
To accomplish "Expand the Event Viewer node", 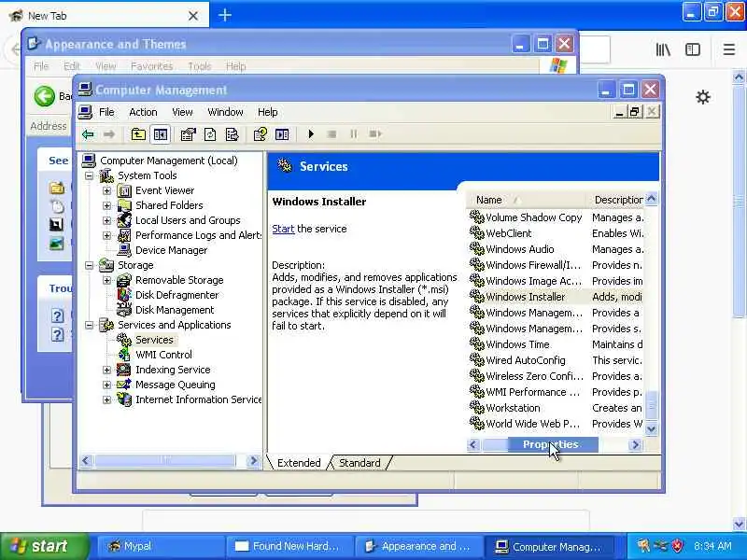I will click(x=106, y=191).
